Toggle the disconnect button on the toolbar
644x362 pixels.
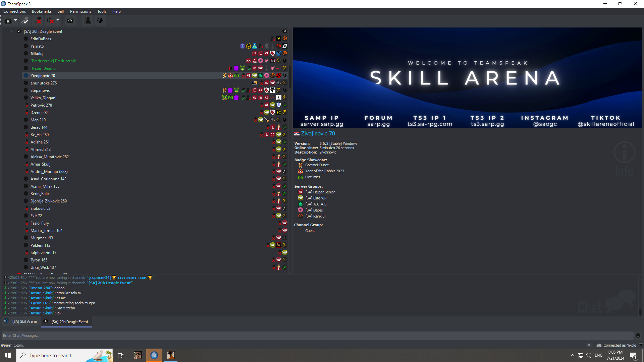8,20
